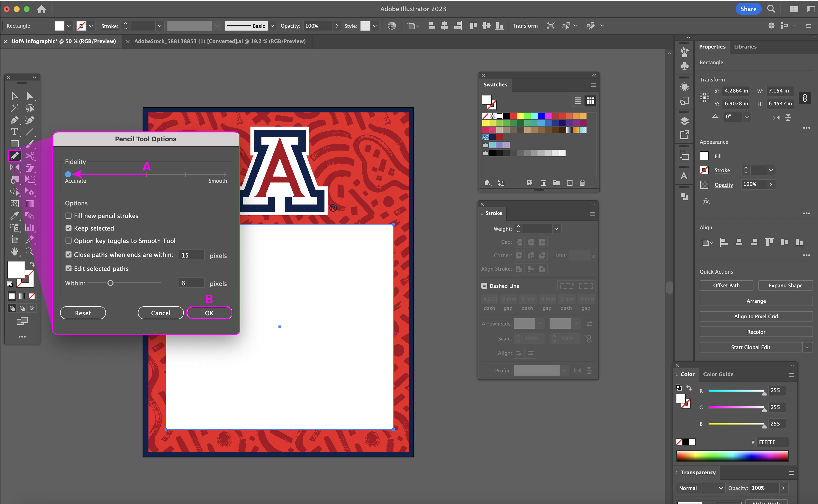Pick the Eyedropper tool
This screenshot has width=818, height=504.
pyautogui.click(x=14, y=216)
